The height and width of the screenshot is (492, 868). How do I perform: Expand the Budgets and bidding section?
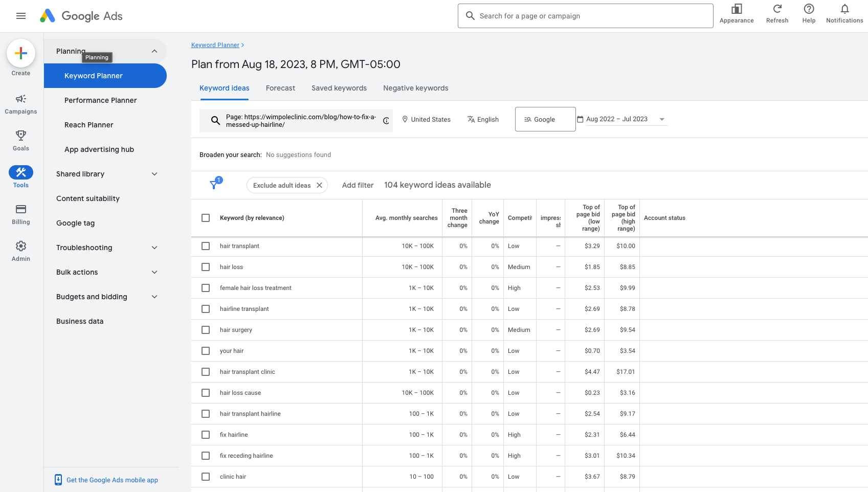(154, 297)
